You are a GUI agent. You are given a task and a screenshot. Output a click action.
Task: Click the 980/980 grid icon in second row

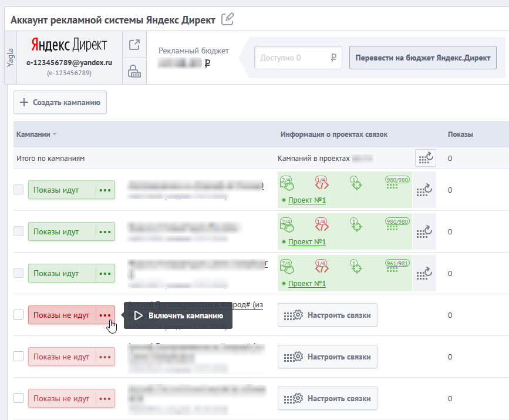[397, 224]
